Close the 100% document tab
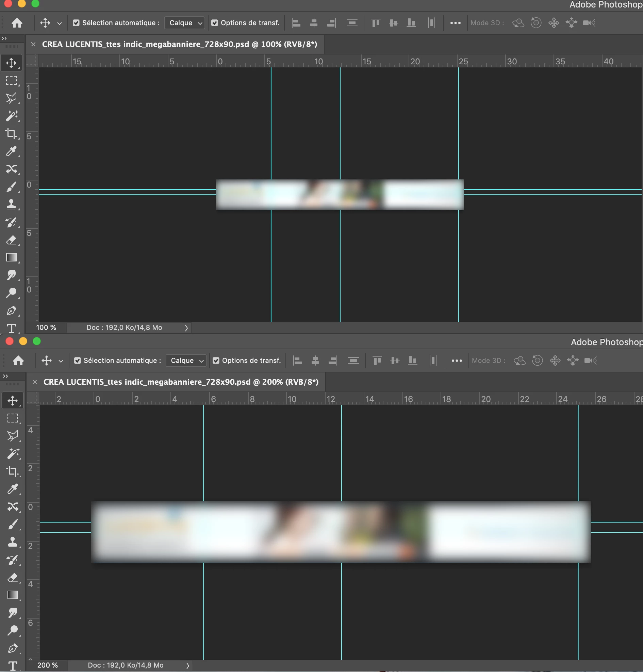The image size is (643, 672). (x=33, y=44)
